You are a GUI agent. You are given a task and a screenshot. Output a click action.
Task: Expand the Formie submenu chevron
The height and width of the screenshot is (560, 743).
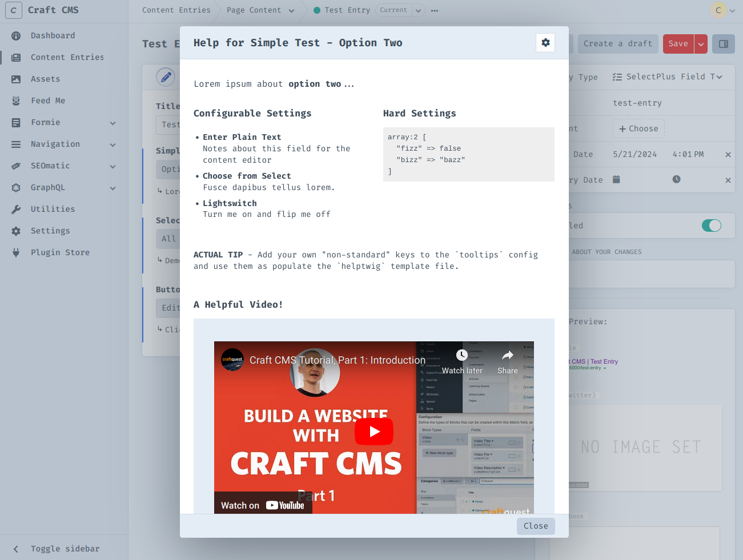pos(113,123)
